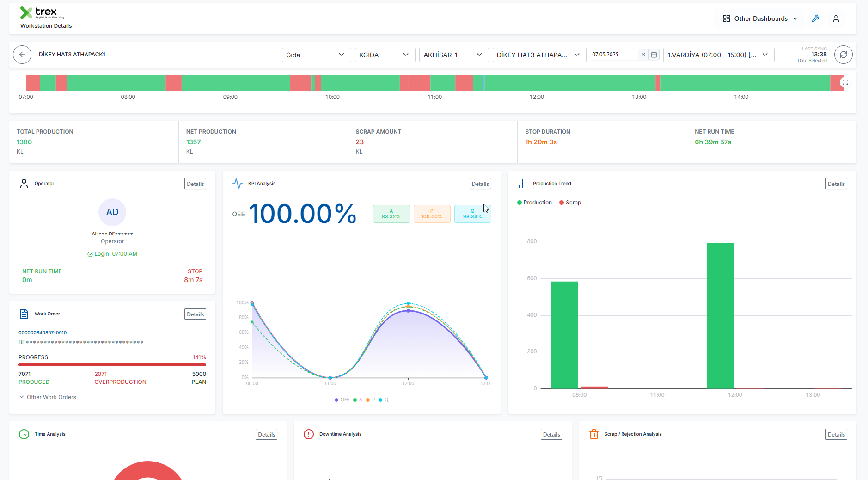The height and width of the screenshot is (480, 868).
Task: Click work order link 000000840857-0010
Action: (x=43, y=333)
